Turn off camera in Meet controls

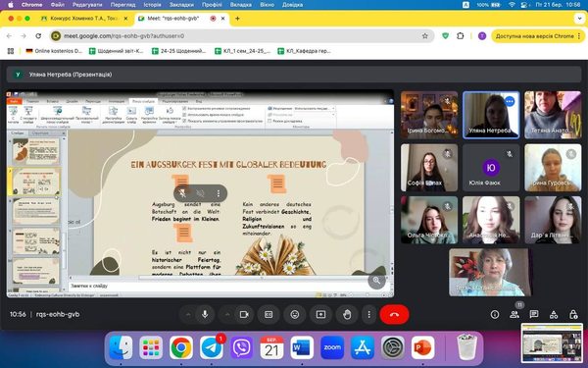point(244,314)
